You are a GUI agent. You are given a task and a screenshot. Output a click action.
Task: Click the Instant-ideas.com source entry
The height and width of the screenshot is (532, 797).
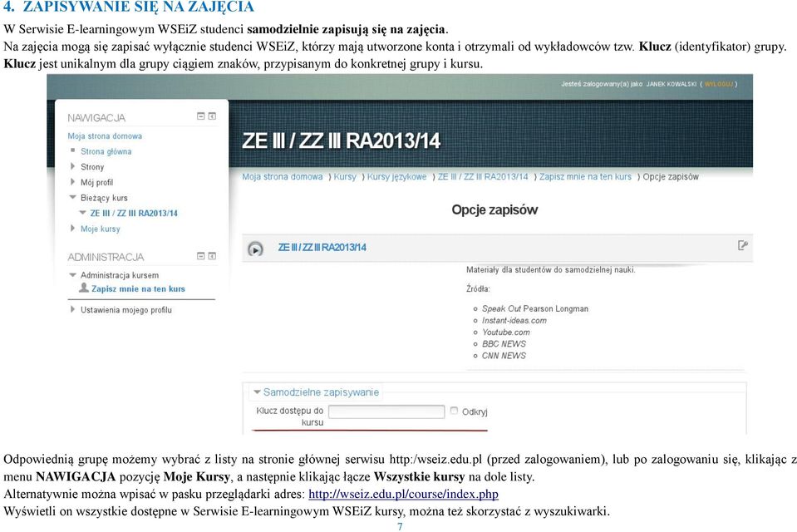pyautogui.click(x=514, y=320)
